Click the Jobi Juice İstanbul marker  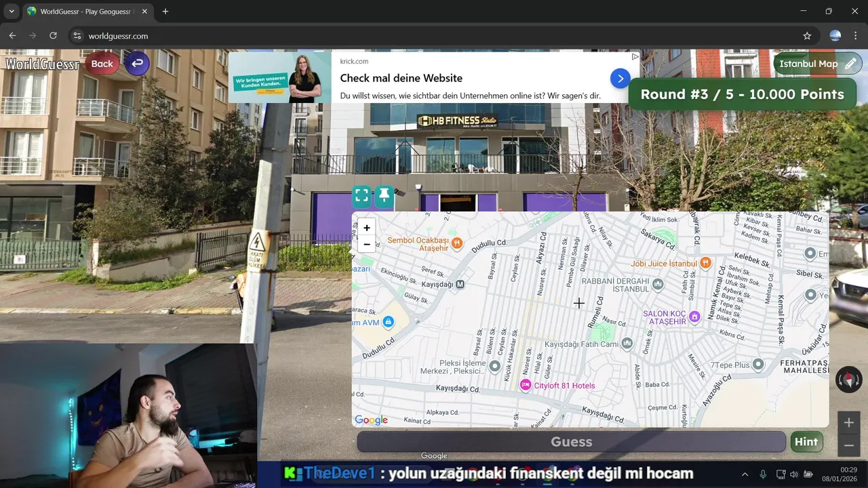point(706,263)
